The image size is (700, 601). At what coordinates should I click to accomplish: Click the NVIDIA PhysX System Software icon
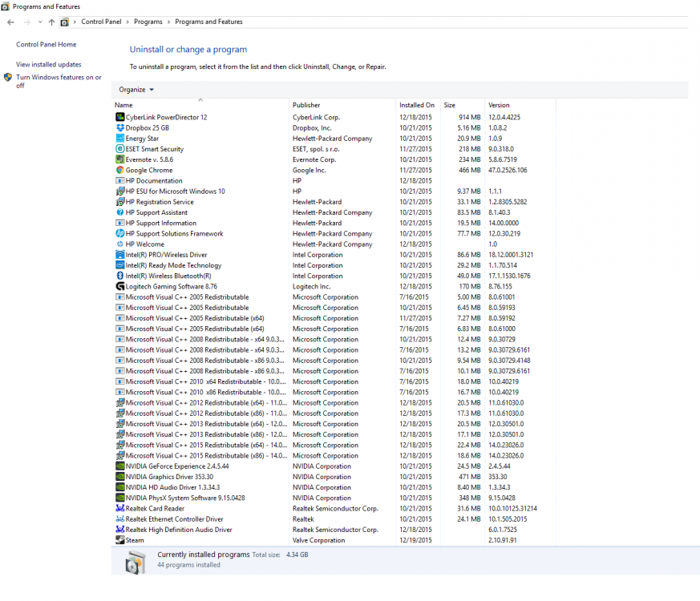click(119, 498)
